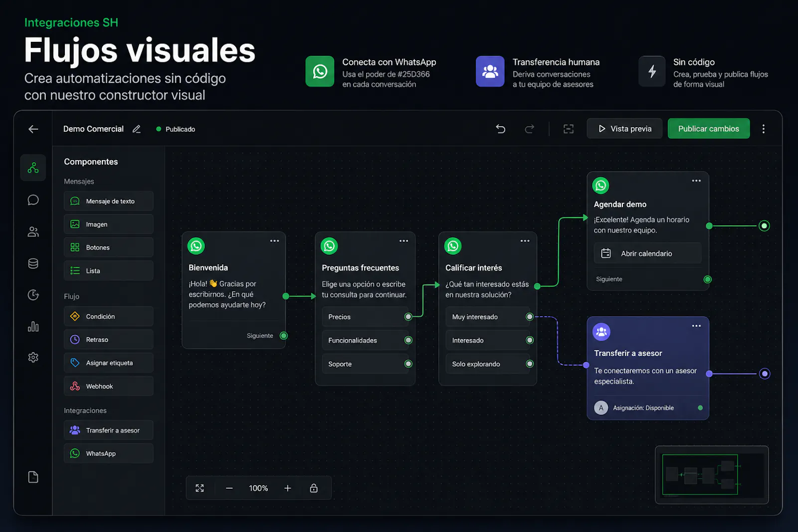Open settings gear in sidebar
Screen dimensions: 798x532
tap(33, 357)
